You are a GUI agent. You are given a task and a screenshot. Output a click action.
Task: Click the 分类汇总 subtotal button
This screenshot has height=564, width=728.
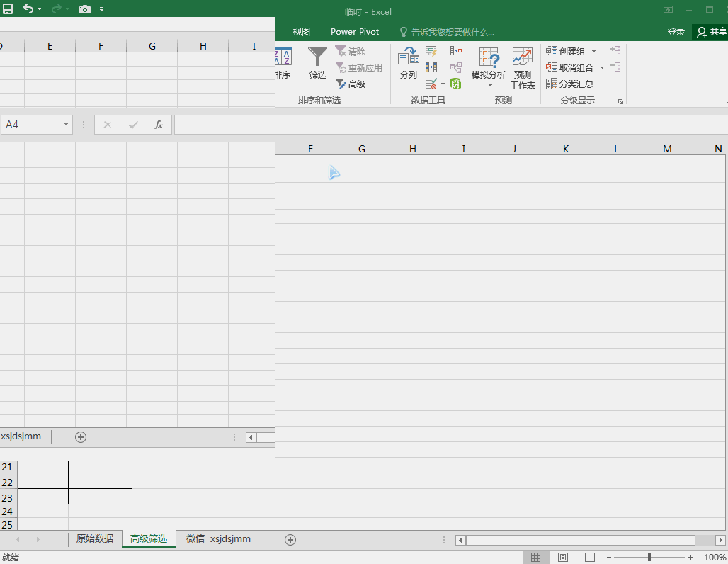click(x=569, y=84)
